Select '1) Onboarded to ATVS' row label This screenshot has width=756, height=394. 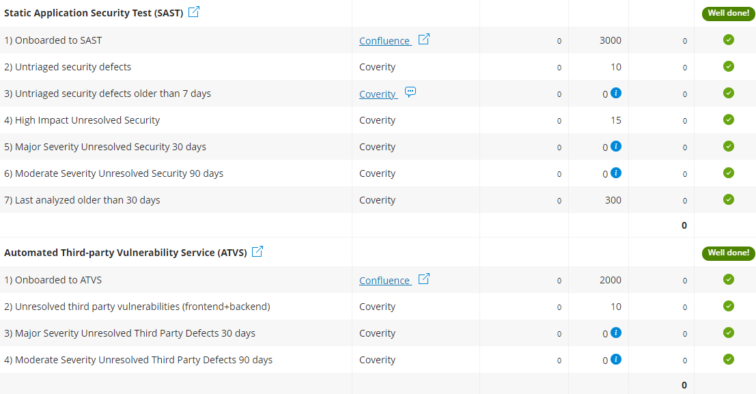[53, 280]
